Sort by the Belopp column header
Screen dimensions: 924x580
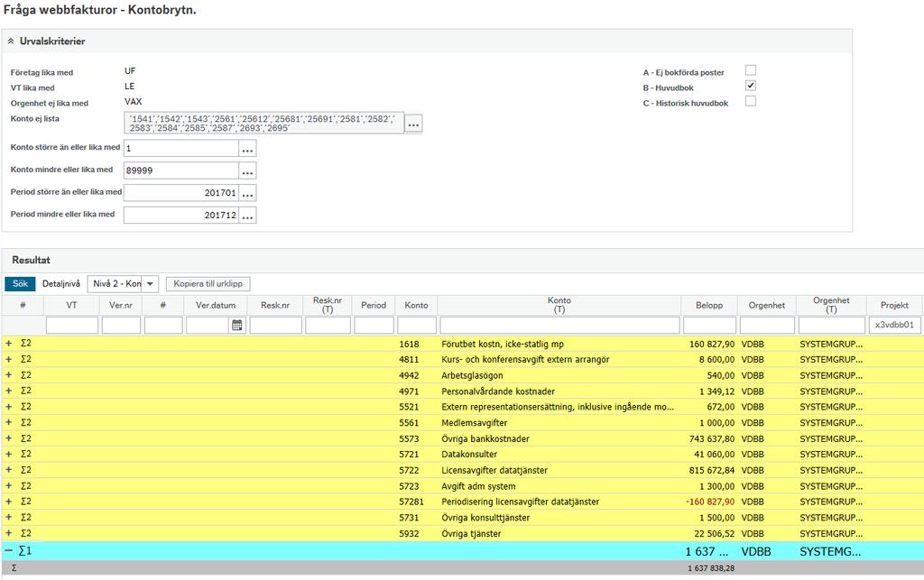[709, 306]
